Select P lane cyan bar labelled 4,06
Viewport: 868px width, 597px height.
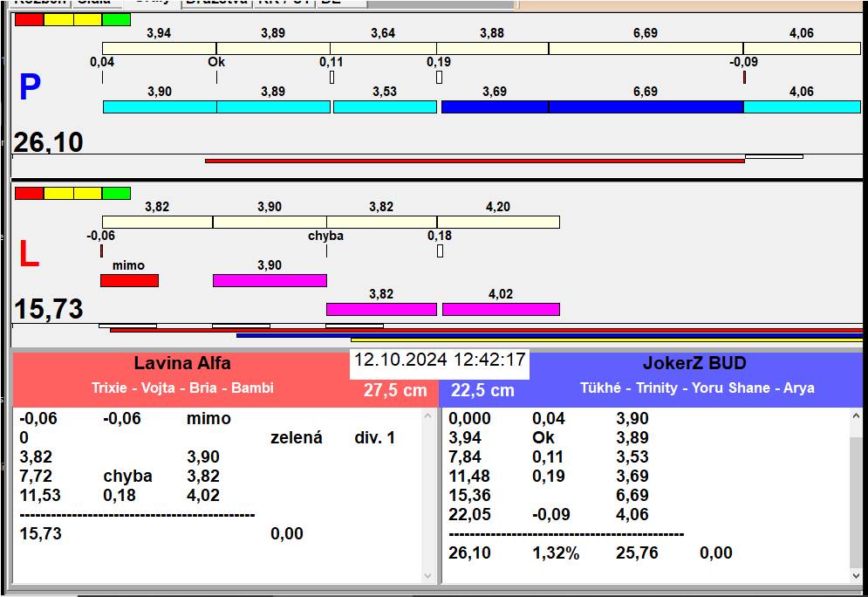802,106
